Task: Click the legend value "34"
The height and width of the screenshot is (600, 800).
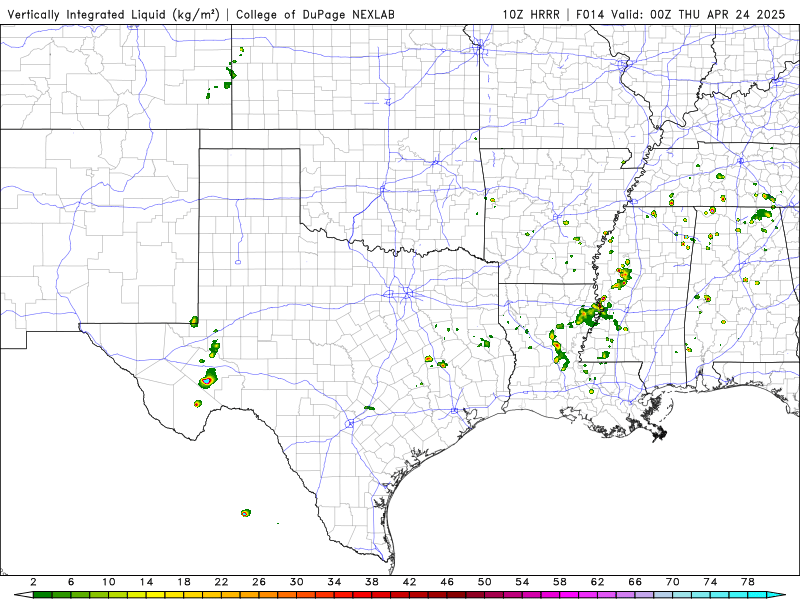Action: pos(335,582)
